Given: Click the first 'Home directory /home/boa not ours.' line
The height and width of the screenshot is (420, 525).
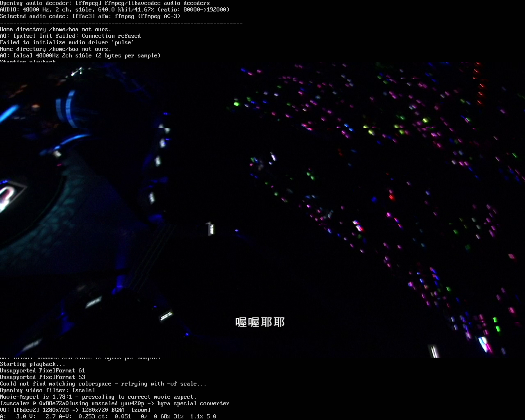Looking at the screenshot, I should point(56,29).
